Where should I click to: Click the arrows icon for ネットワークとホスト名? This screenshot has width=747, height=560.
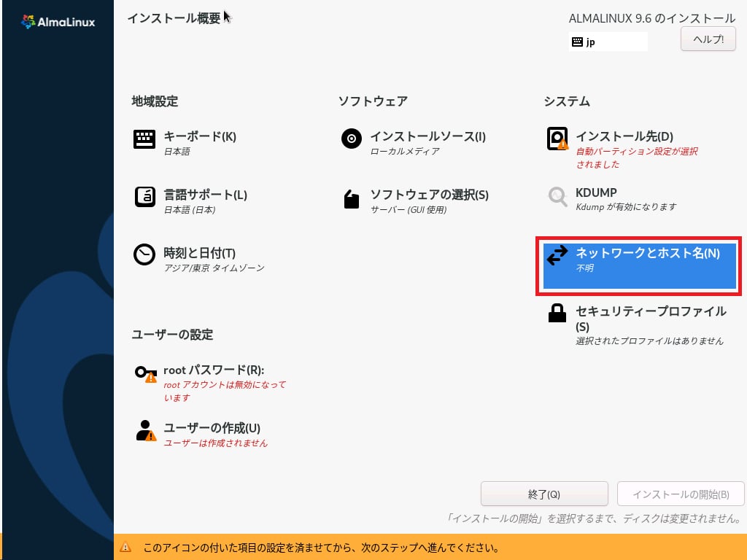pyautogui.click(x=557, y=255)
